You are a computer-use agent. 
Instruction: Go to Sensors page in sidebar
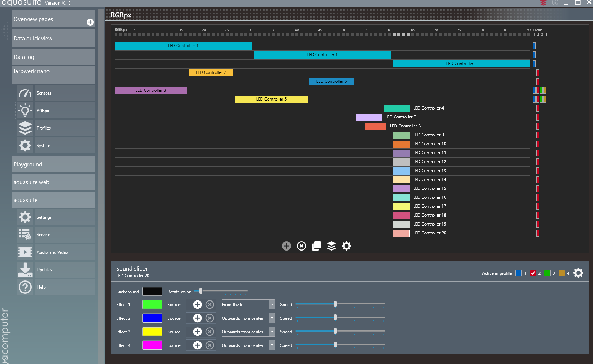[x=44, y=93]
